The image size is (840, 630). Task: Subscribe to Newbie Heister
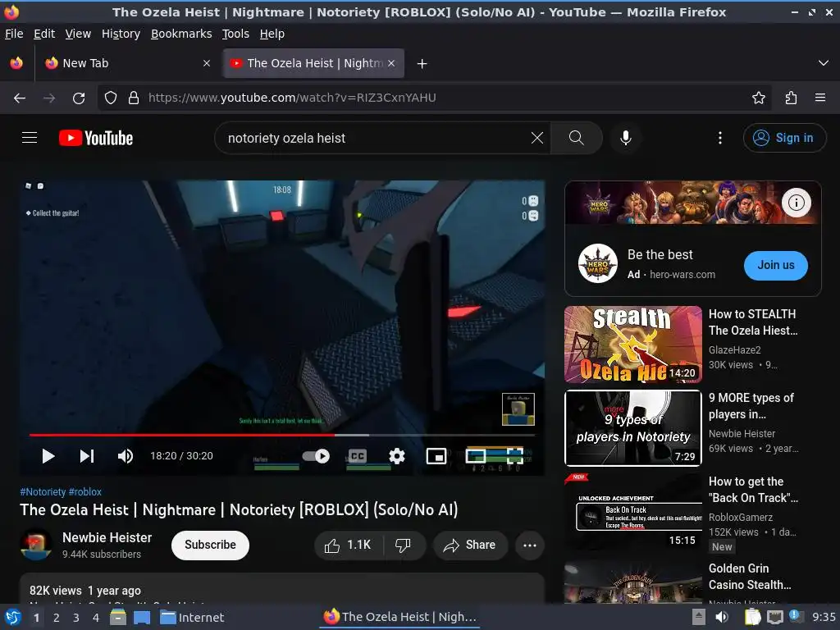click(210, 546)
